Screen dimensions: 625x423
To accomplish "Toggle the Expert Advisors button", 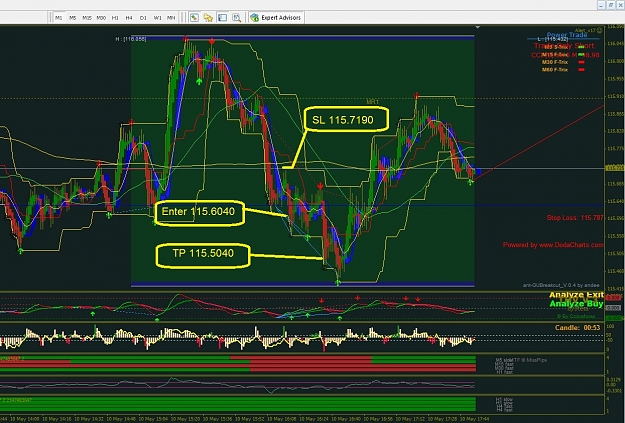I will [276, 18].
